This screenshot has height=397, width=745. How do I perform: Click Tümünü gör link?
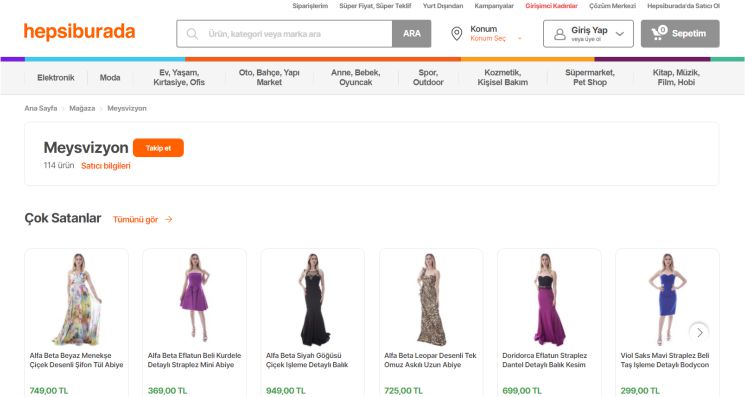coord(135,219)
